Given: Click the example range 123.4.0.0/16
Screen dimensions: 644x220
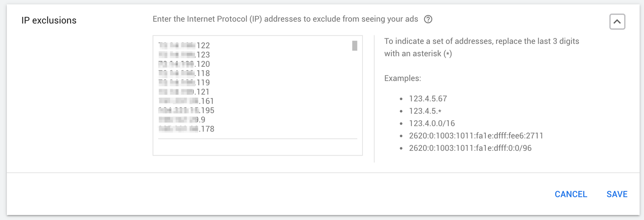Looking at the screenshot, I should click(432, 123).
